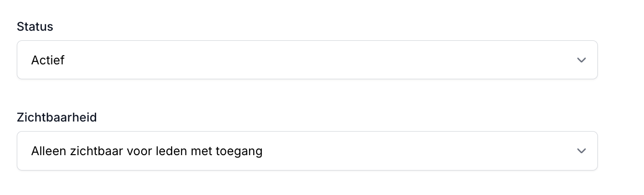This screenshot has width=644, height=195.
Task: Show the Status options list
Action: [x=307, y=60]
